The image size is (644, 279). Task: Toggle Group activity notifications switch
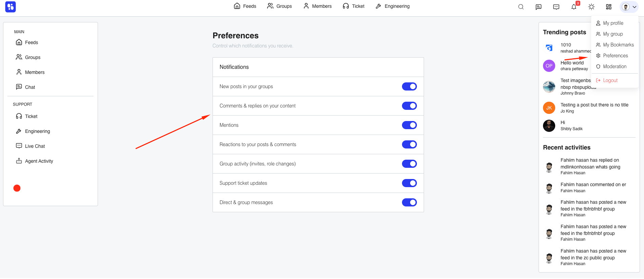click(409, 164)
